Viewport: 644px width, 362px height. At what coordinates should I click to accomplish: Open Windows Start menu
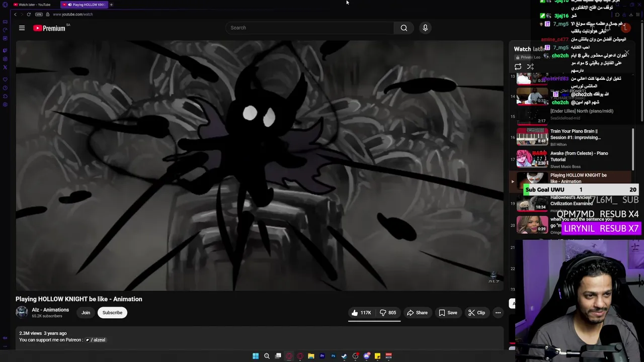click(256, 356)
